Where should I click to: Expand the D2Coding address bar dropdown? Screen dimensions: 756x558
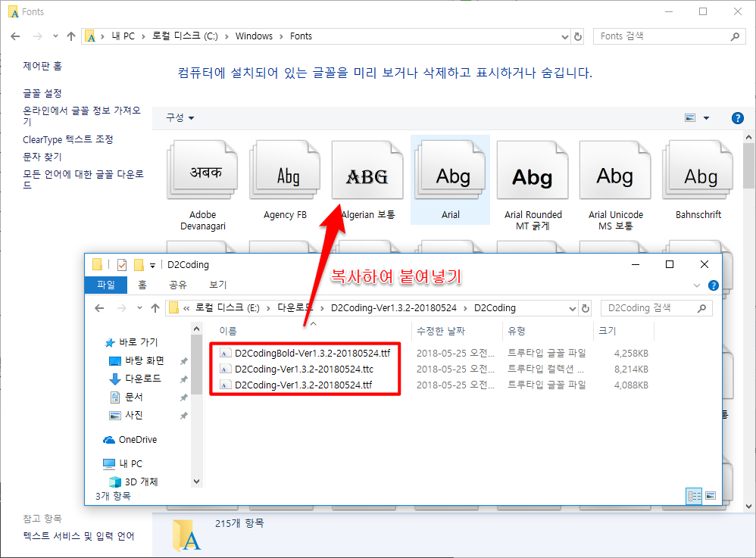[x=573, y=308]
